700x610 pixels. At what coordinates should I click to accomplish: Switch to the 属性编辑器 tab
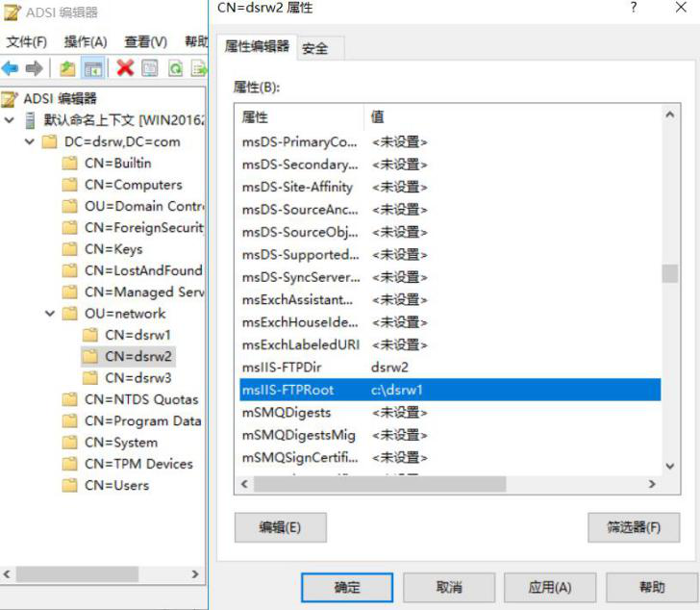click(x=257, y=46)
